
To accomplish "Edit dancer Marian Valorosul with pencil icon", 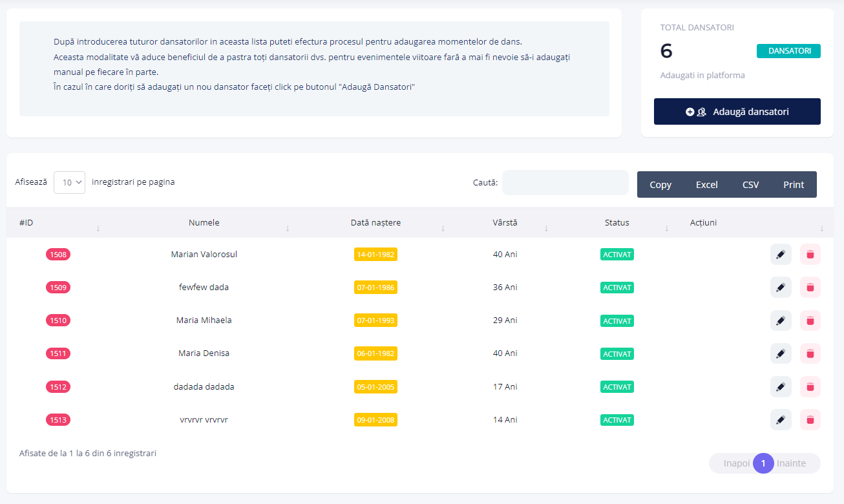I will click(780, 255).
